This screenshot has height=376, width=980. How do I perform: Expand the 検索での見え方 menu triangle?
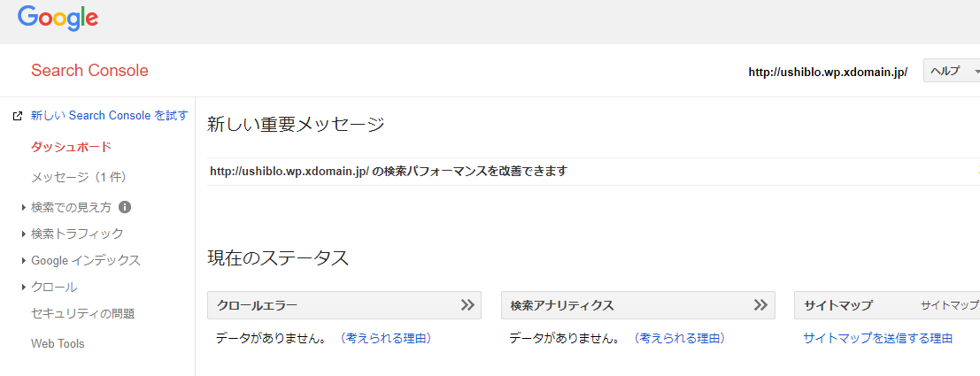coord(24,207)
